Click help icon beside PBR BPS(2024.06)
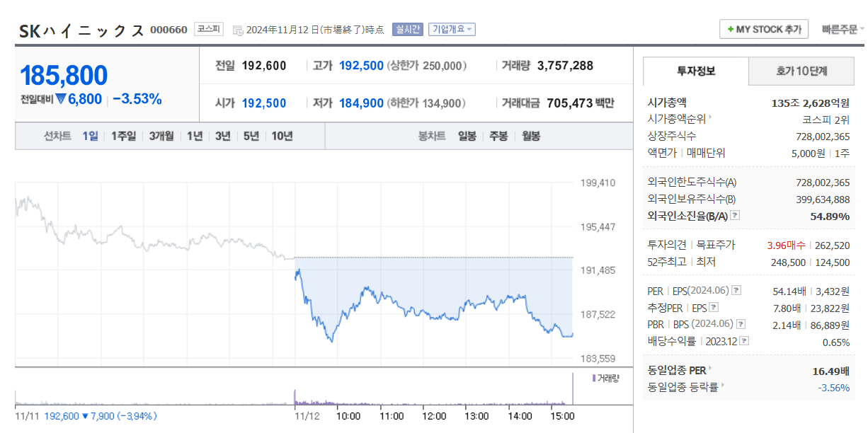This screenshot has height=433, width=868. 741,325
